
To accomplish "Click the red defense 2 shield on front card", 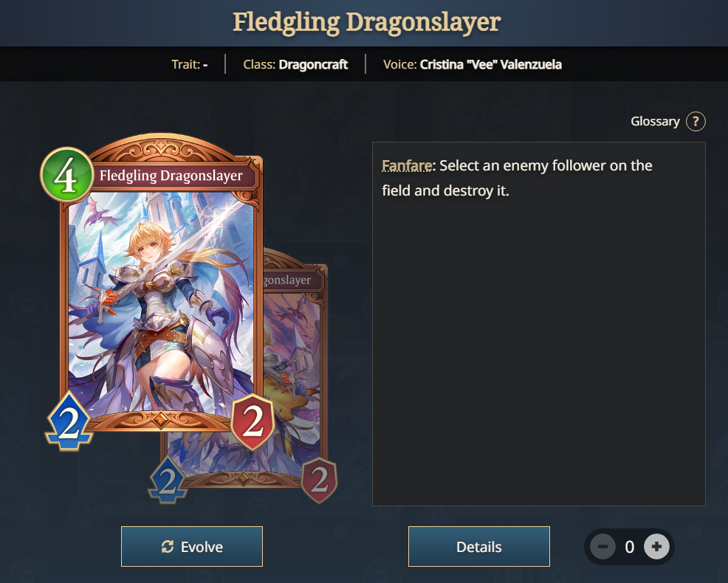I will (253, 421).
